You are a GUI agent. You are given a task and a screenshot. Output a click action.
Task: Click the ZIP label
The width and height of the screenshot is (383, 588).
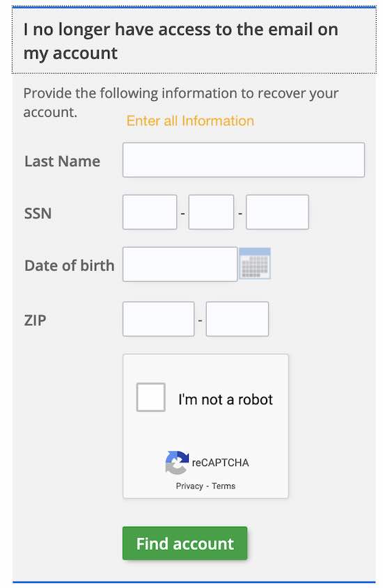[36, 320]
